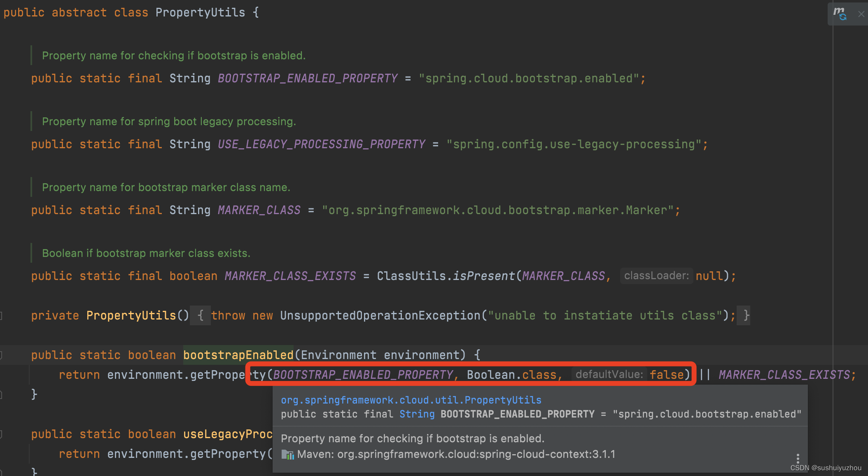
Task: Collapse the useLegacyProcessing method fold marker
Action: [x=1, y=434]
